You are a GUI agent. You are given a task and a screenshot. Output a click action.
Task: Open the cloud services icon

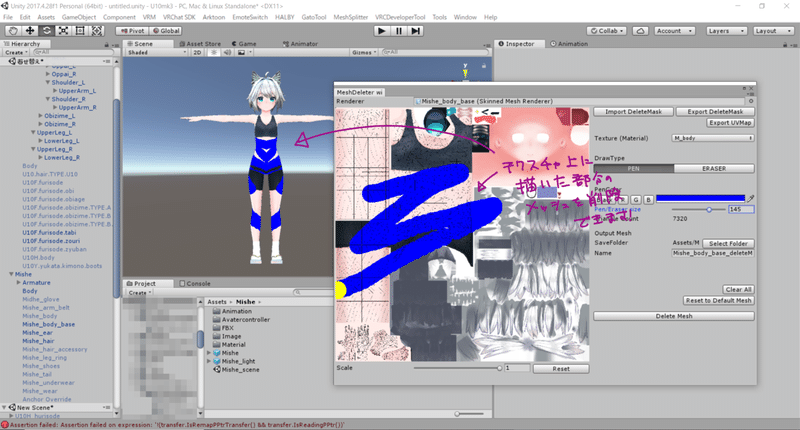click(640, 31)
